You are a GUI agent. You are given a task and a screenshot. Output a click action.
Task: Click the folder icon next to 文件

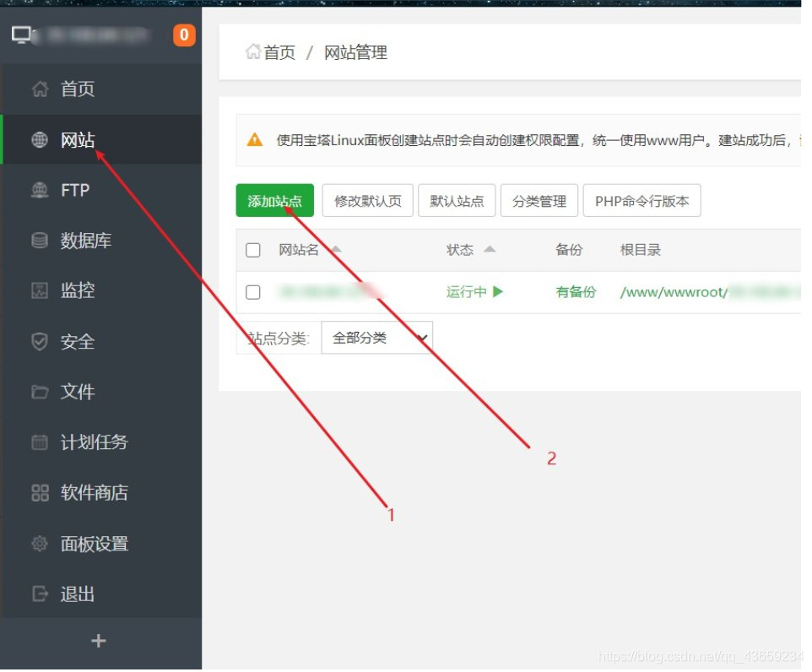tap(40, 392)
